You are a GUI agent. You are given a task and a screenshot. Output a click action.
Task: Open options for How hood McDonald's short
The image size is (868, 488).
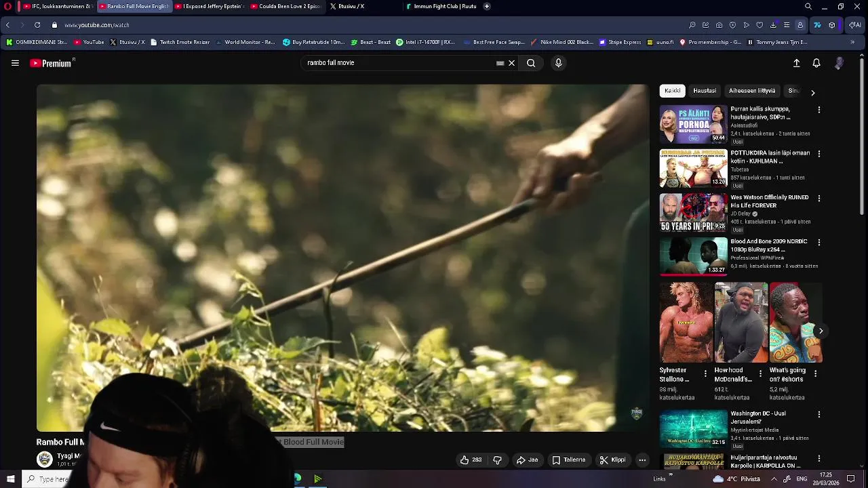[x=760, y=373]
